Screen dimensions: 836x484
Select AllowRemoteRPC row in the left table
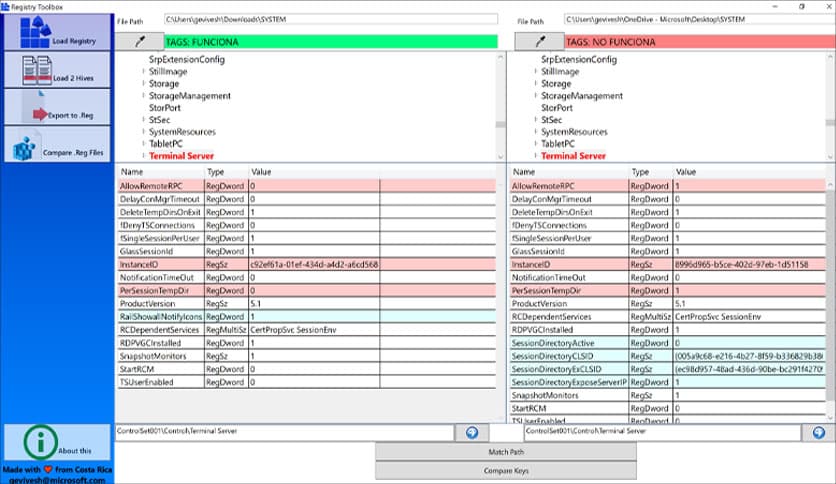(307, 186)
